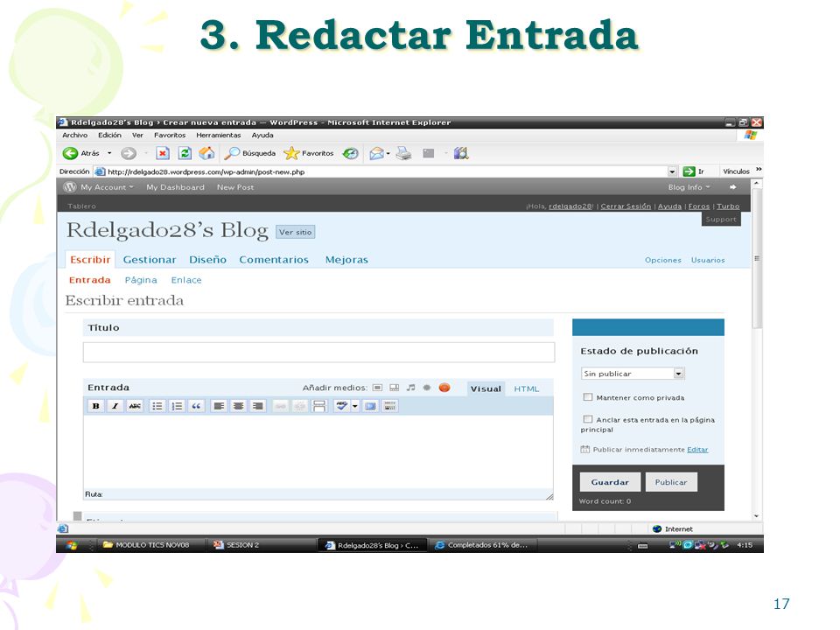Click the Ver sitio button

coord(295,232)
